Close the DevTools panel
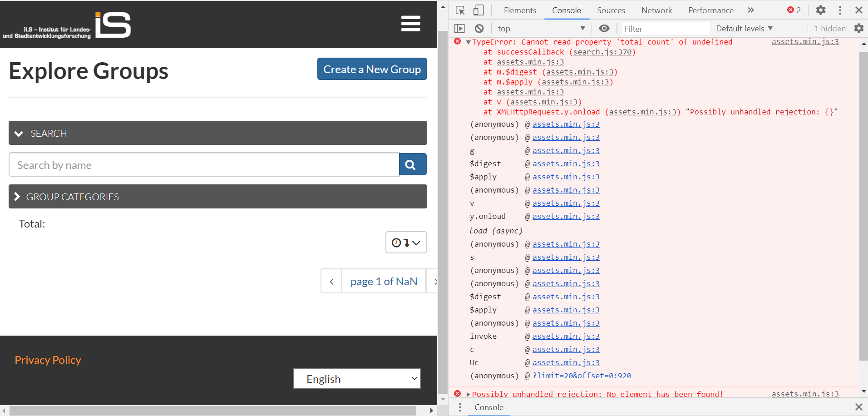This screenshot has width=868, height=416. pyautogui.click(x=859, y=10)
